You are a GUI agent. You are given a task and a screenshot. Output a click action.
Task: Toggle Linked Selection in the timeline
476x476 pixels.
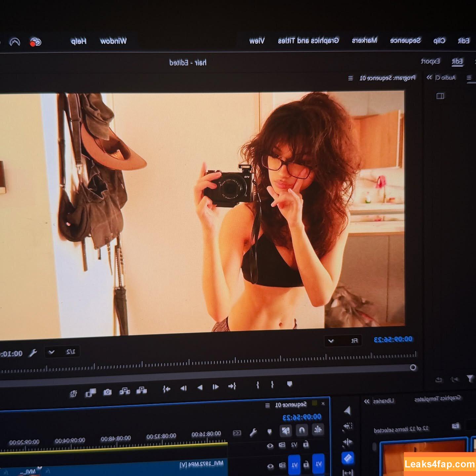(286, 431)
